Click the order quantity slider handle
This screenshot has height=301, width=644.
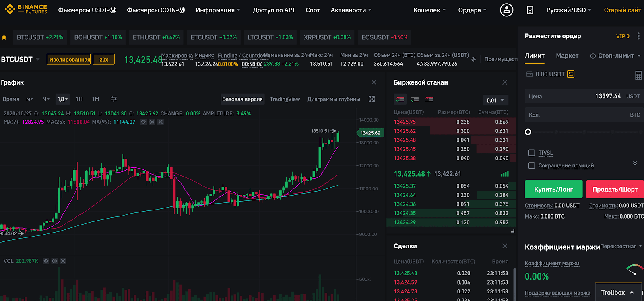click(528, 132)
